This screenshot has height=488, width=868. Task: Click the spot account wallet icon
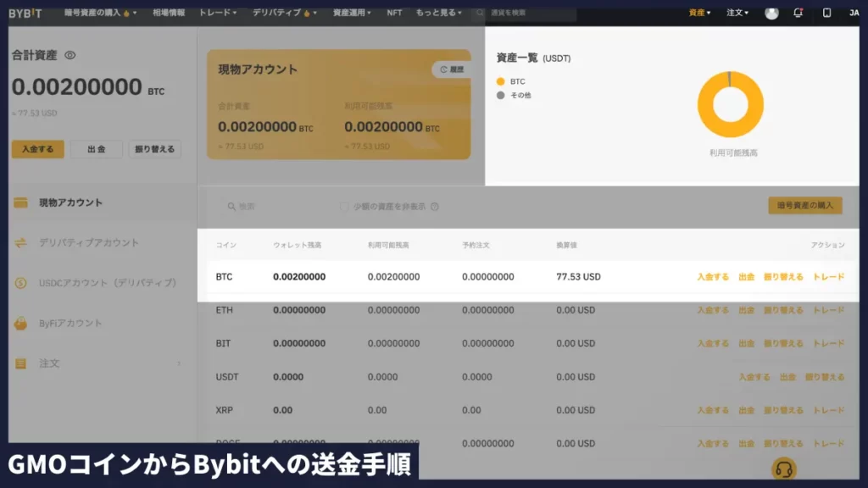click(x=20, y=202)
